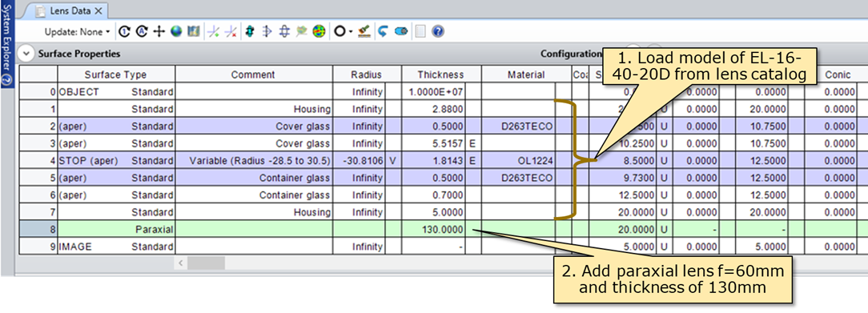Image resolution: width=868 pixels, height=313 pixels.
Task: Click the horizontal scrollbar thumb
Action: click(207, 263)
